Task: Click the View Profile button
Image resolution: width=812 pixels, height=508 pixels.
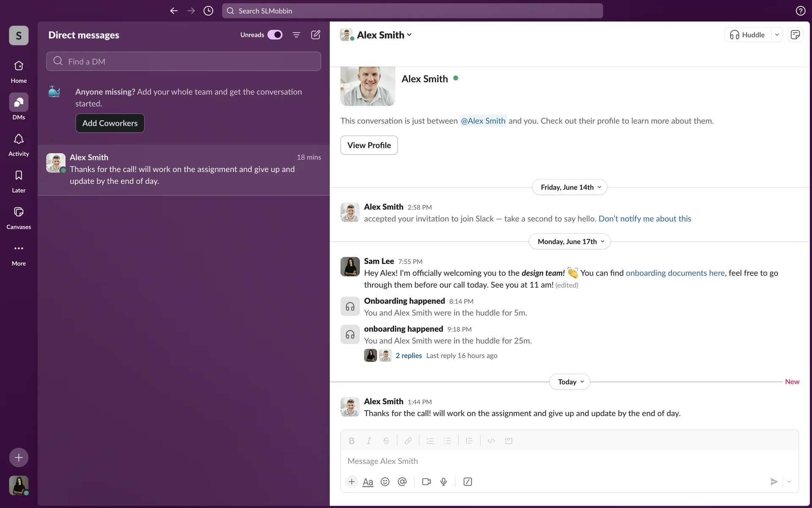Action: click(x=369, y=145)
